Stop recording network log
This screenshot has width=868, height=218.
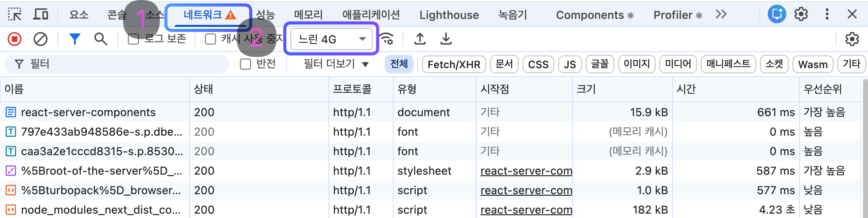[15, 39]
